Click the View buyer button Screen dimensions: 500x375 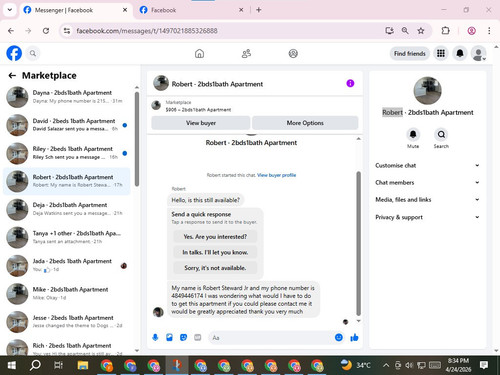tap(201, 123)
